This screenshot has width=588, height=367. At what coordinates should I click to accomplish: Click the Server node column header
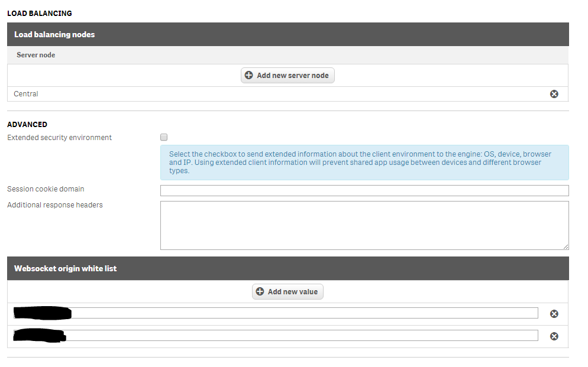(36, 55)
